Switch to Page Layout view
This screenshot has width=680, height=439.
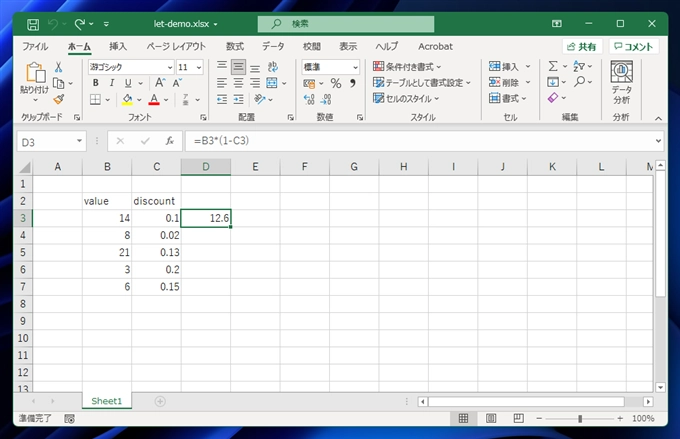pyautogui.click(x=491, y=419)
